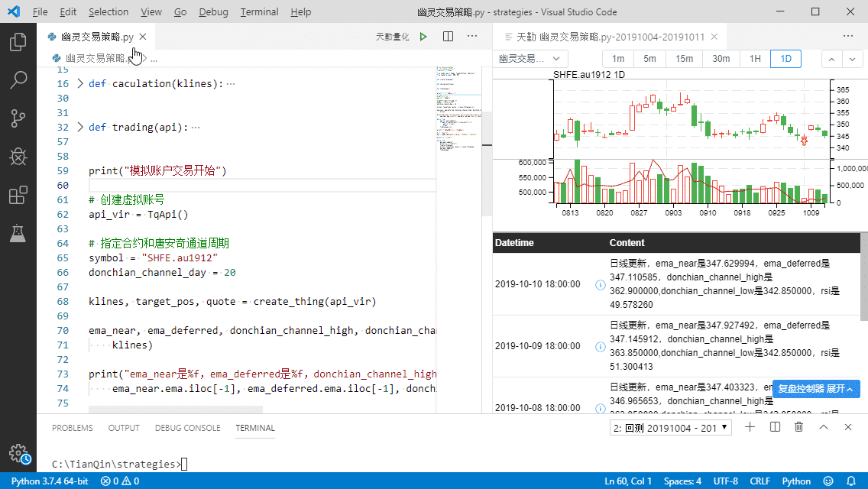
Task: Open the Explorer view in activity bar
Action: pyautogui.click(x=18, y=42)
